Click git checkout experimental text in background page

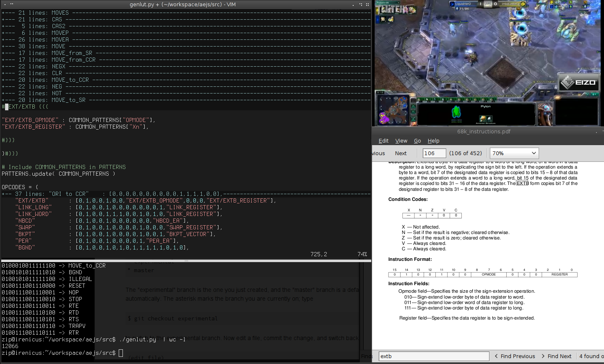pyautogui.click(x=172, y=318)
